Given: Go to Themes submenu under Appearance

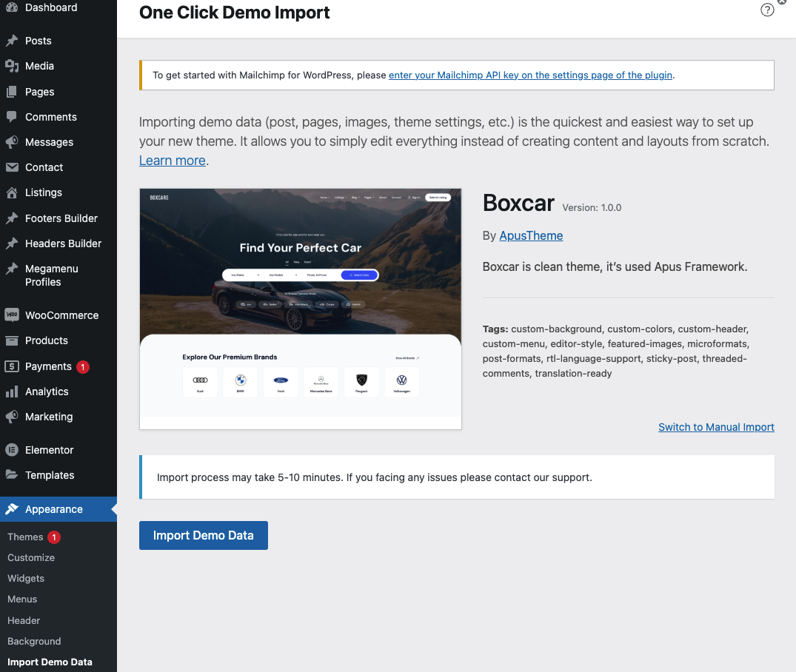Looking at the screenshot, I should [x=25, y=537].
